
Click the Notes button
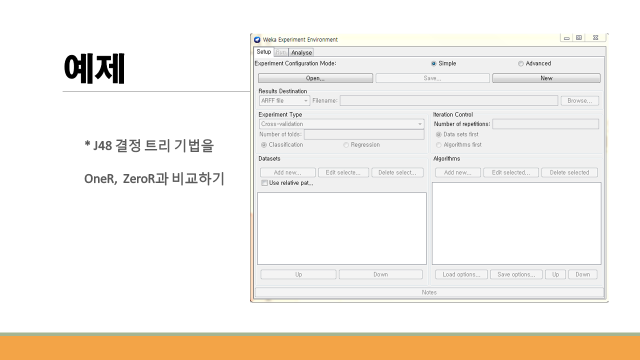(x=429, y=292)
